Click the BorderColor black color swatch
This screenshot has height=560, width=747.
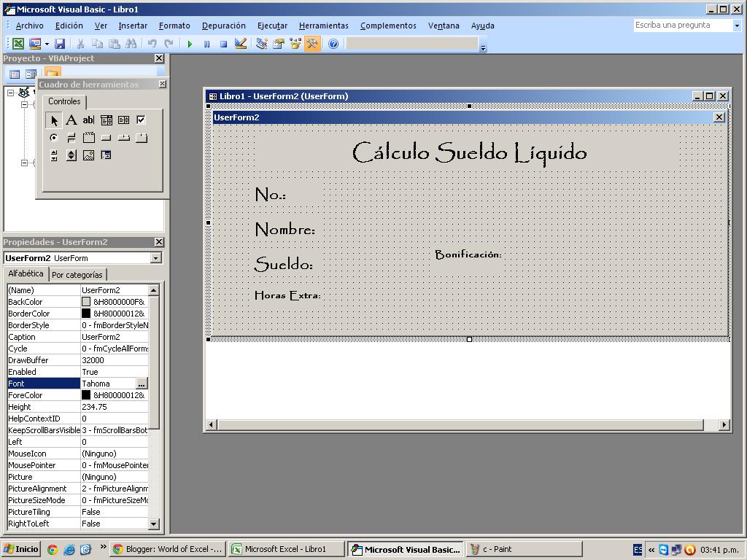tap(86, 314)
